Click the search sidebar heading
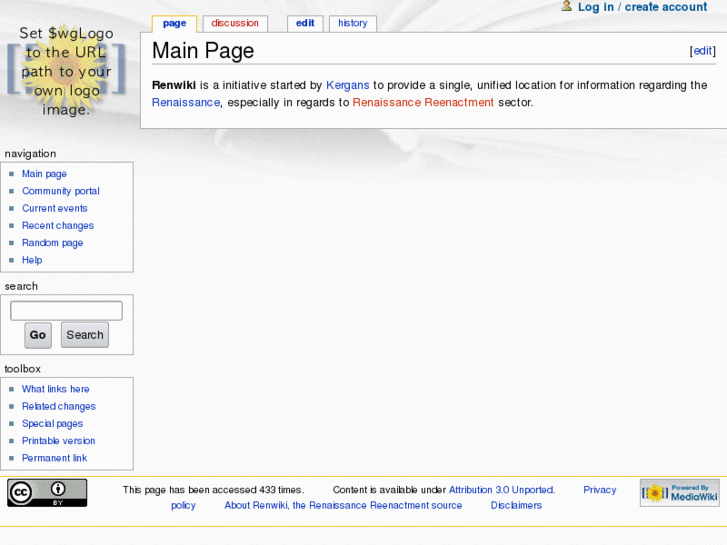 pyautogui.click(x=21, y=286)
